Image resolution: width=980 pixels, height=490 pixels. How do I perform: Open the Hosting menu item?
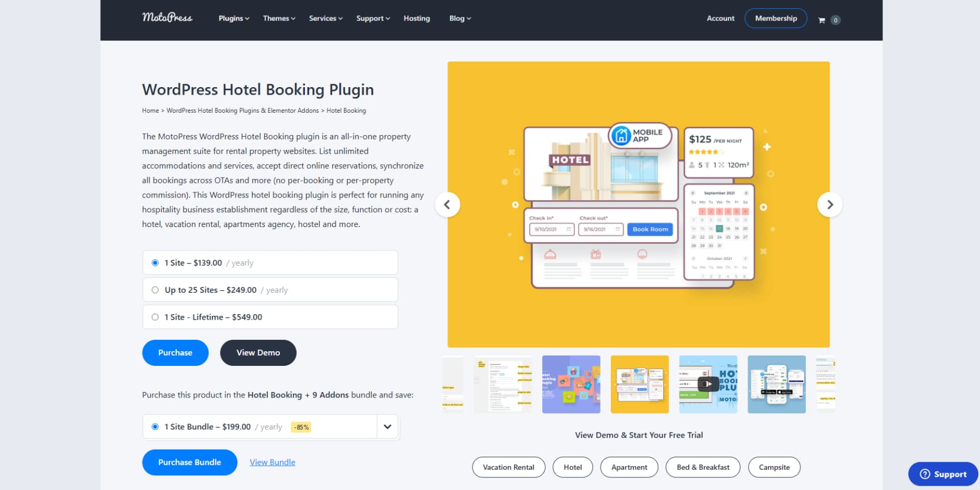tap(416, 18)
